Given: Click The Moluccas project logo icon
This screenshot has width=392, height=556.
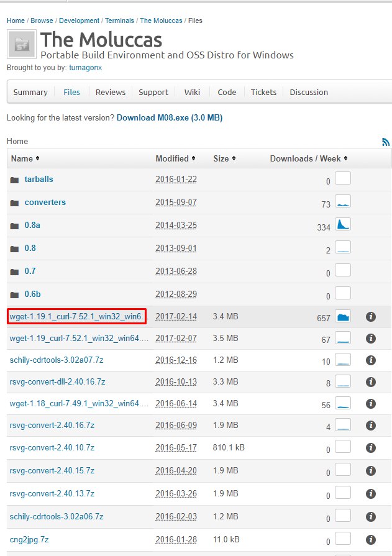Looking at the screenshot, I should coord(22,44).
